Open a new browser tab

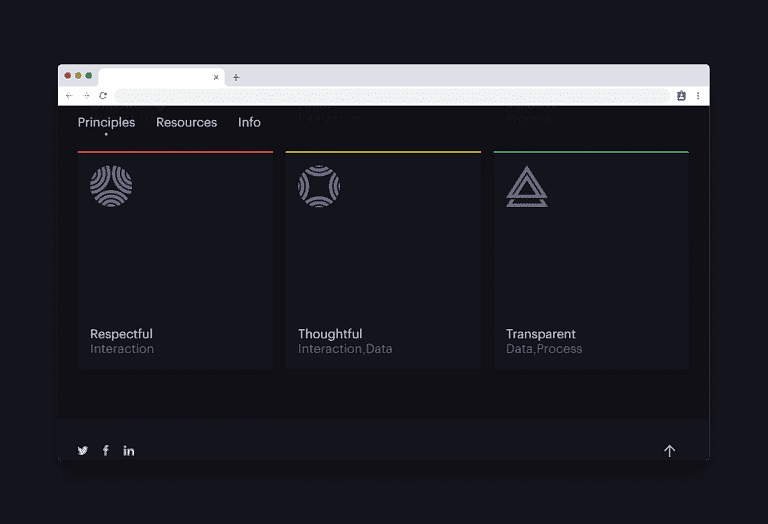236,77
